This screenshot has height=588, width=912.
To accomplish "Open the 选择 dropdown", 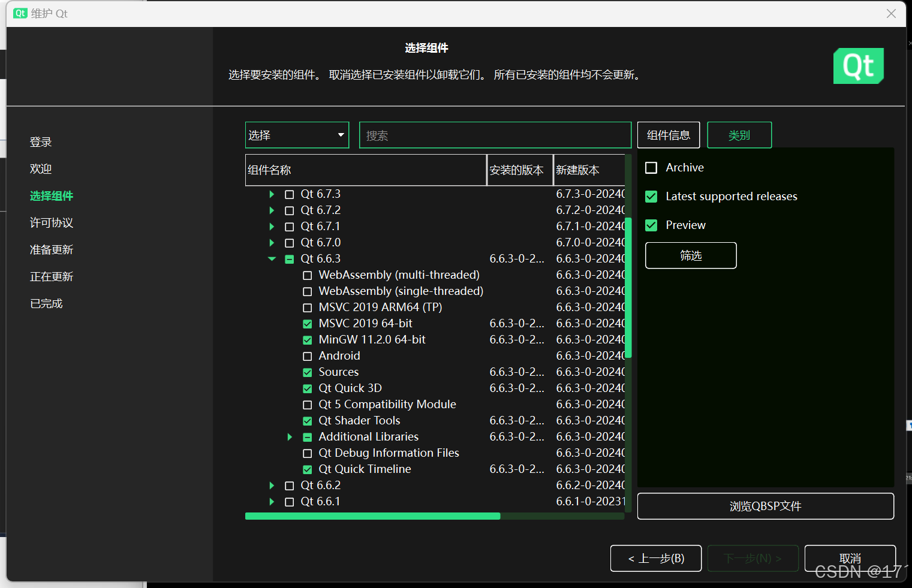I will tap(297, 135).
